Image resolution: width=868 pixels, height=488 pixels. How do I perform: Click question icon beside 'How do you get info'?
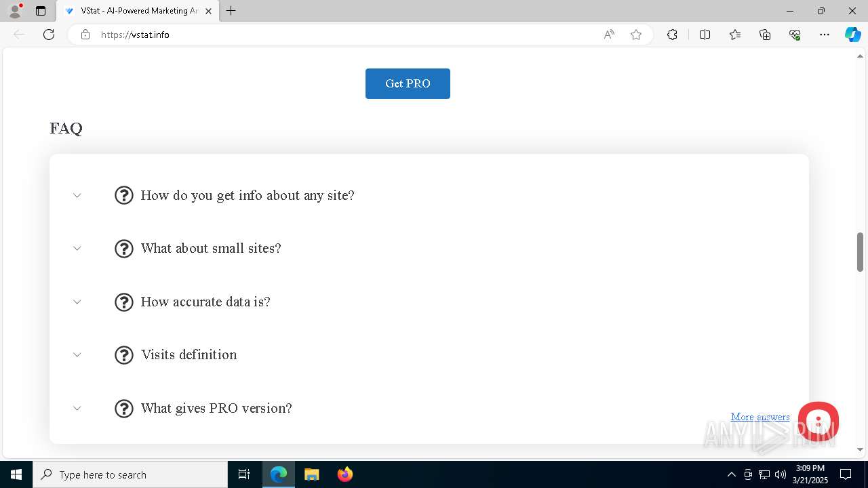(124, 195)
